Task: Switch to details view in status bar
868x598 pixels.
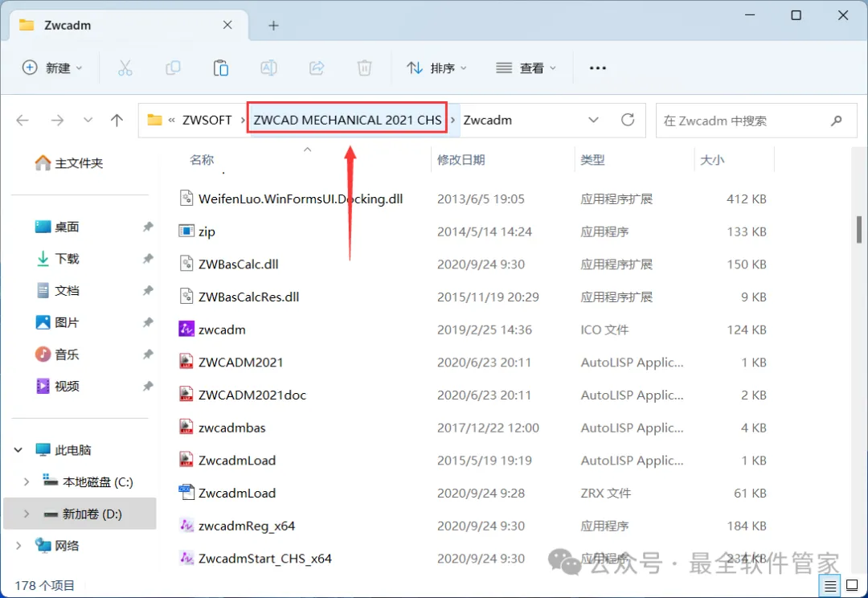Action: [830, 585]
